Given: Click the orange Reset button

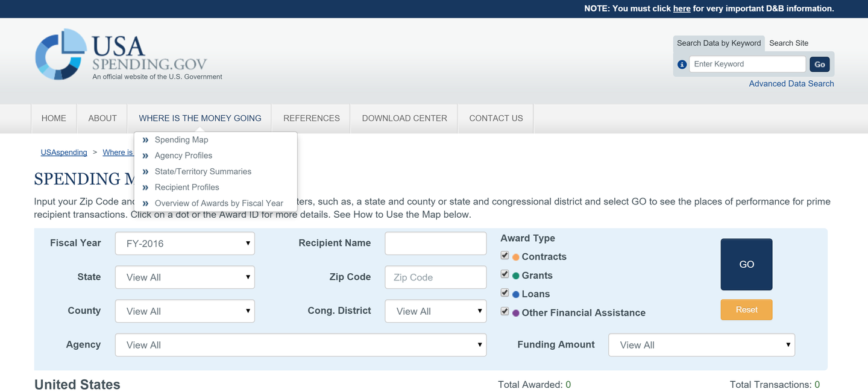Looking at the screenshot, I should coord(746,310).
